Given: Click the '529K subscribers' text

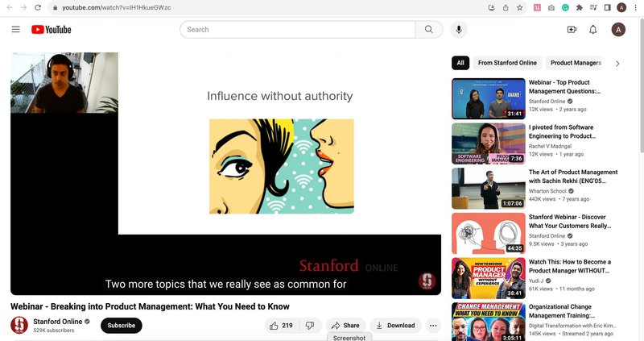Looking at the screenshot, I should click(54, 331).
